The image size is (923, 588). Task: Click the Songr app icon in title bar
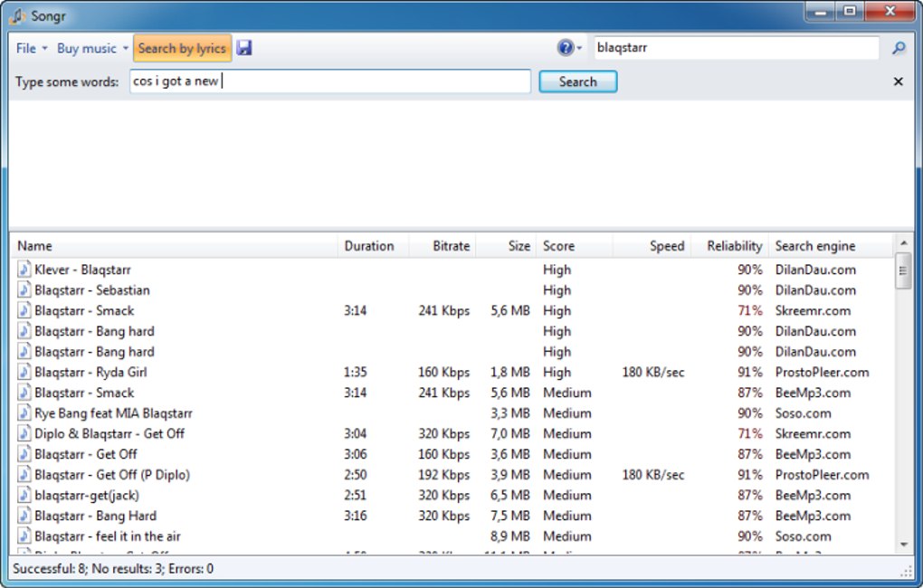(x=18, y=16)
